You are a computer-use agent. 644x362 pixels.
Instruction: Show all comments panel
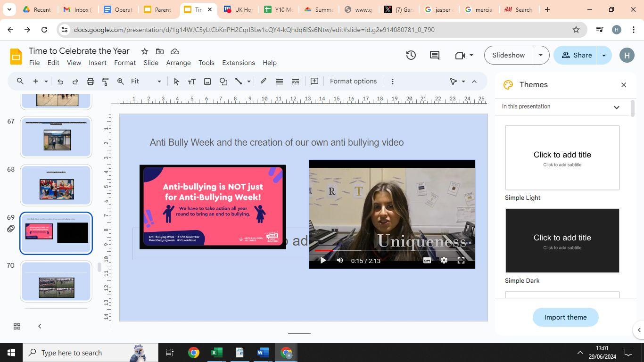(435, 55)
